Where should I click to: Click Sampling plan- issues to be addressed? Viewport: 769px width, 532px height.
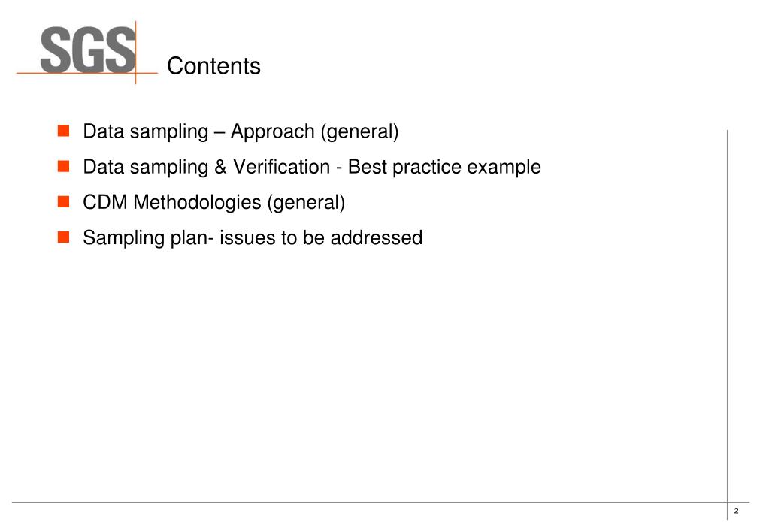pos(253,237)
